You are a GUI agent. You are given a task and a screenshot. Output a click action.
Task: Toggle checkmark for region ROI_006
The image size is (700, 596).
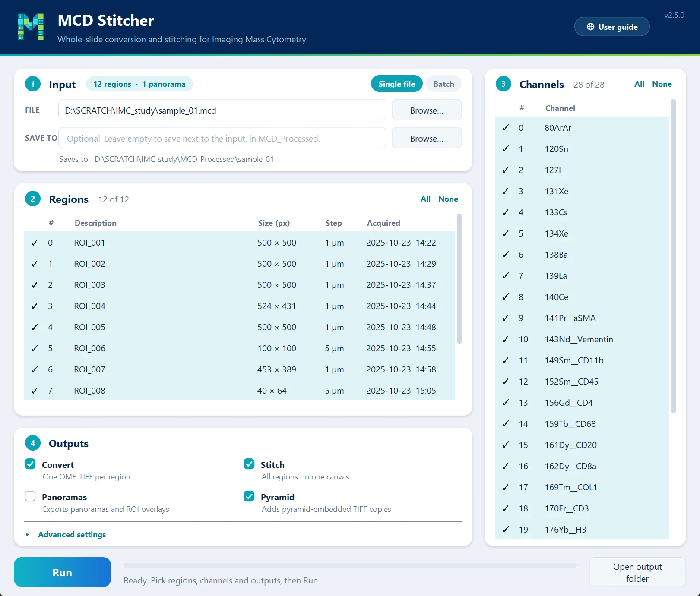[35, 348]
